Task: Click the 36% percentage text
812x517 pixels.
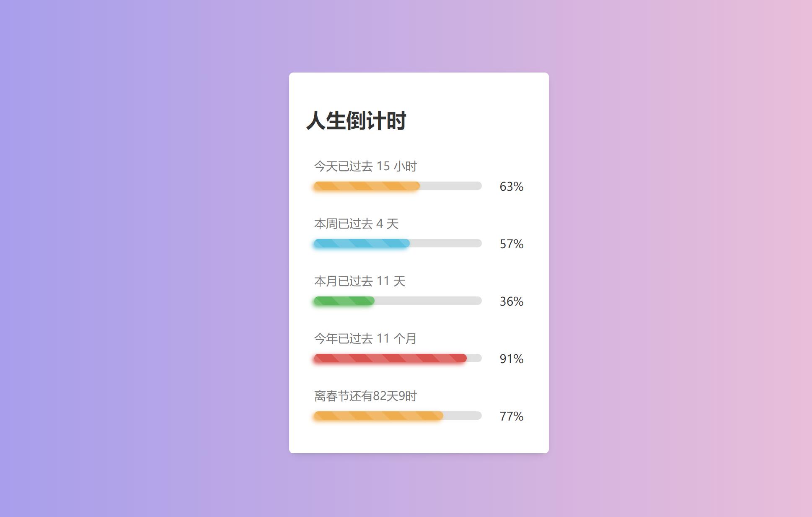Action: click(x=511, y=301)
